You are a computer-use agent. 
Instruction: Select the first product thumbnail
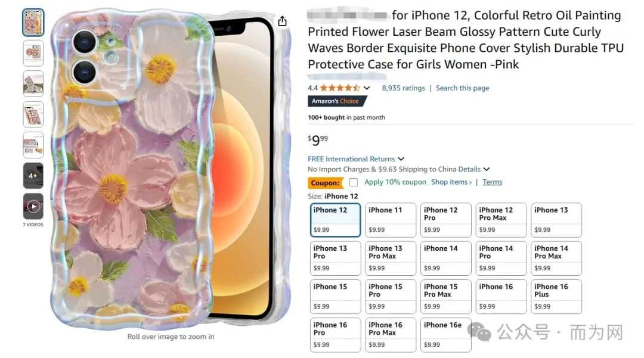33,22
